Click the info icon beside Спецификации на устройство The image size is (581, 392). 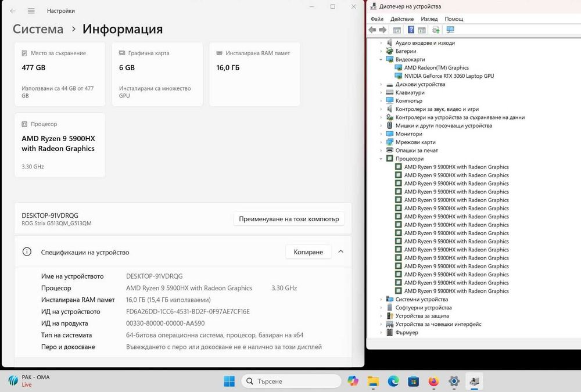pos(27,252)
